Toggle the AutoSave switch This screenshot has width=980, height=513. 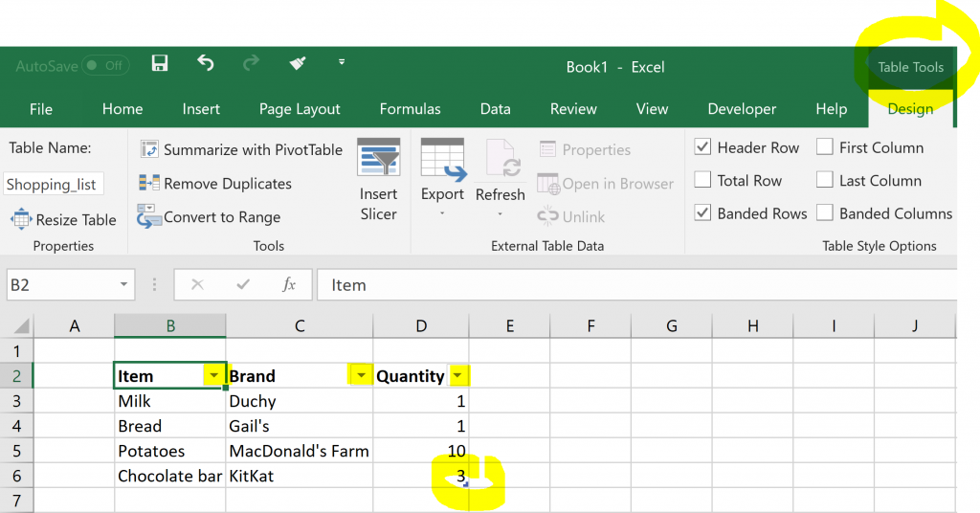[105, 66]
